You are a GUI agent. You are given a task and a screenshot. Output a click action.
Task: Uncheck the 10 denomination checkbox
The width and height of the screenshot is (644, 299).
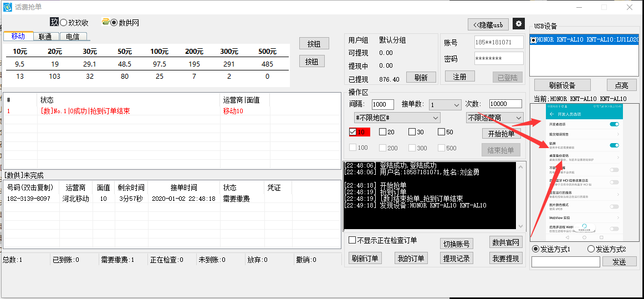click(x=353, y=132)
